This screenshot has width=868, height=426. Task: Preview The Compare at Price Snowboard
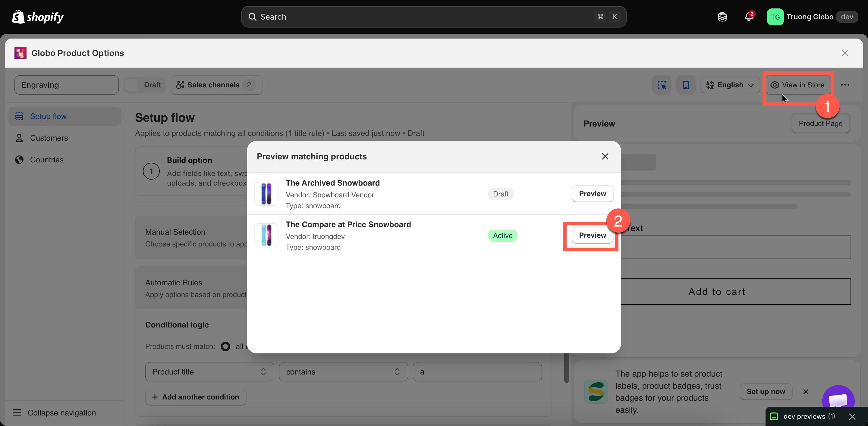(x=592, y=235)
